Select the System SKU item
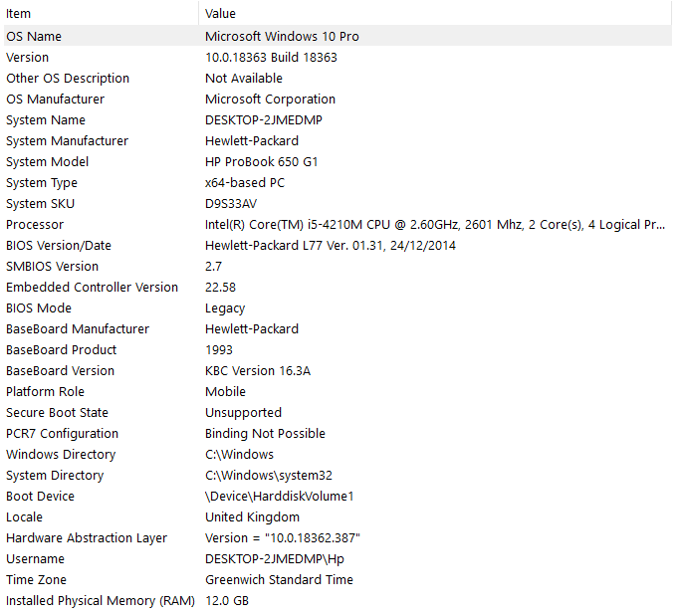The height and width of the screenshot is (616, 680). 40,203
